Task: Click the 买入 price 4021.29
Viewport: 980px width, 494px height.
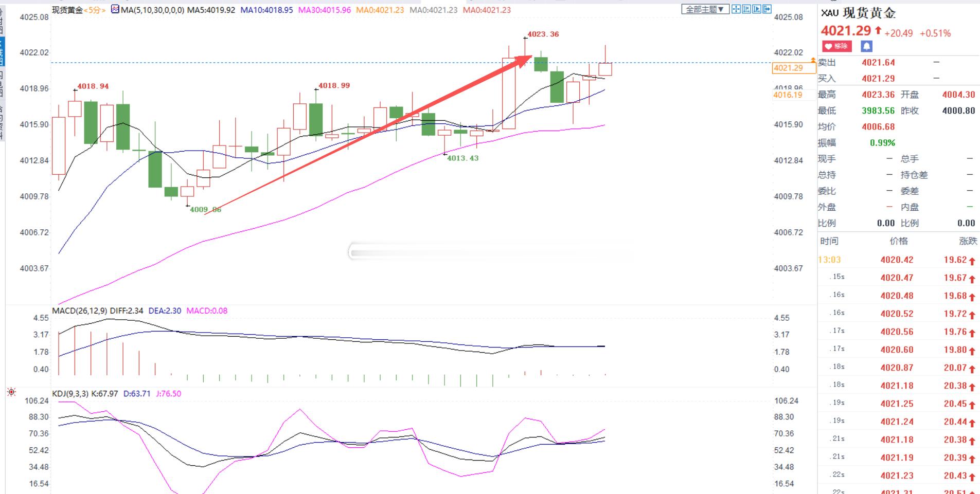Action: point(878,79)
